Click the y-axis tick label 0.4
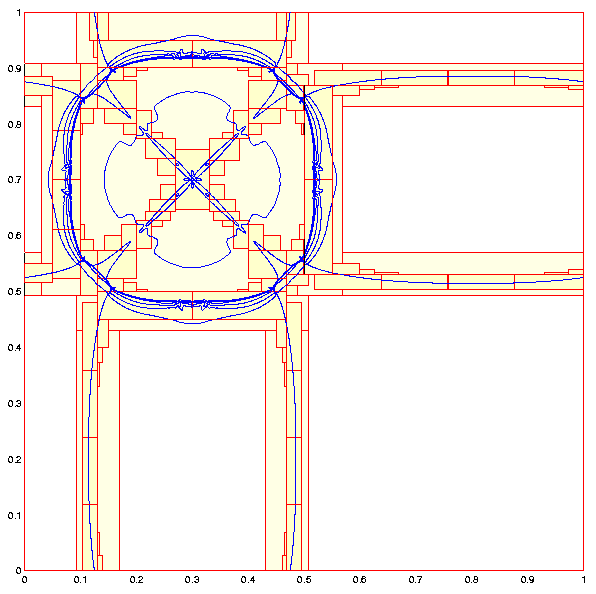This screenshot has height=594, width=596. click(x=14, y=347)
